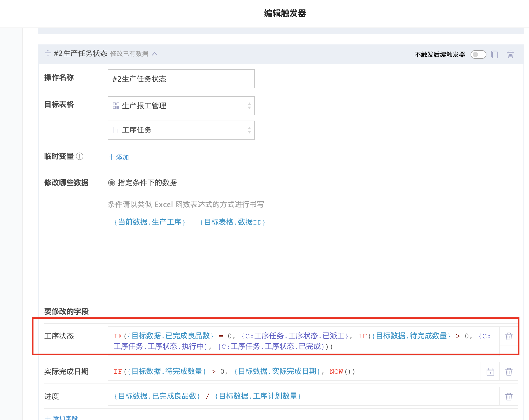Toggle the 不触发后续触发器 switch
This screenshot has width=529, height=420.
[x=478, y=54]
